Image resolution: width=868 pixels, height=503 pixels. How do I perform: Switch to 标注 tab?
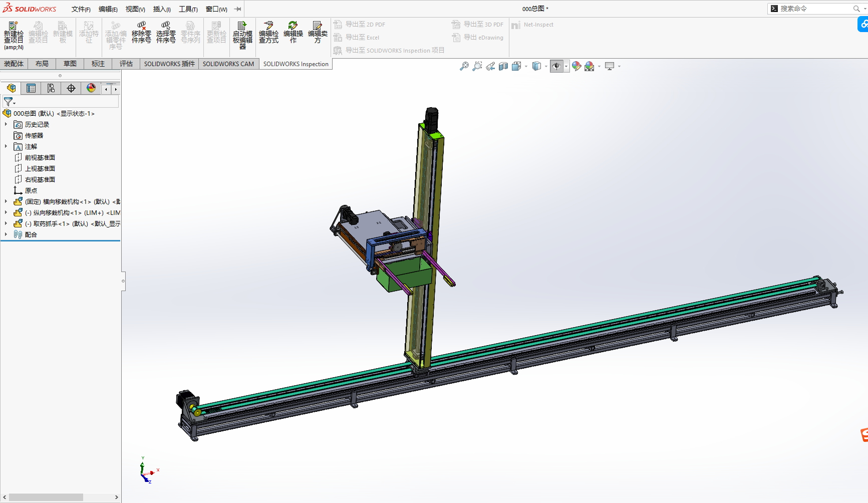98,64
